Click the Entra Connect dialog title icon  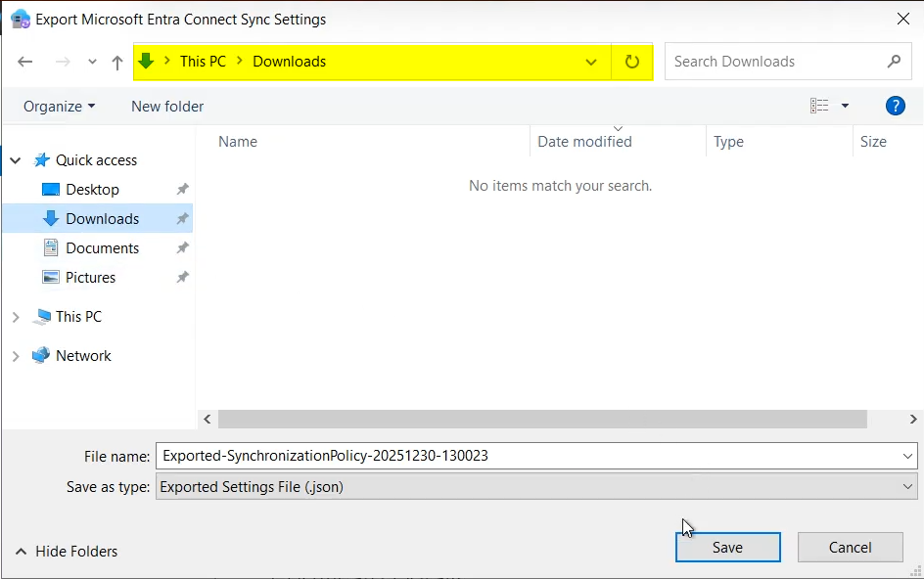[21, 19]
